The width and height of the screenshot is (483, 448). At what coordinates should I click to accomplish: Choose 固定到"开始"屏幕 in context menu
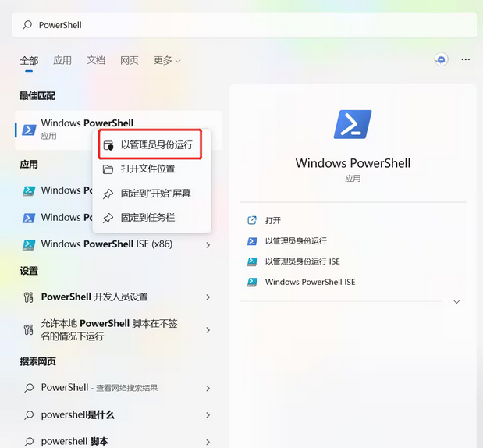click(151, 194)
